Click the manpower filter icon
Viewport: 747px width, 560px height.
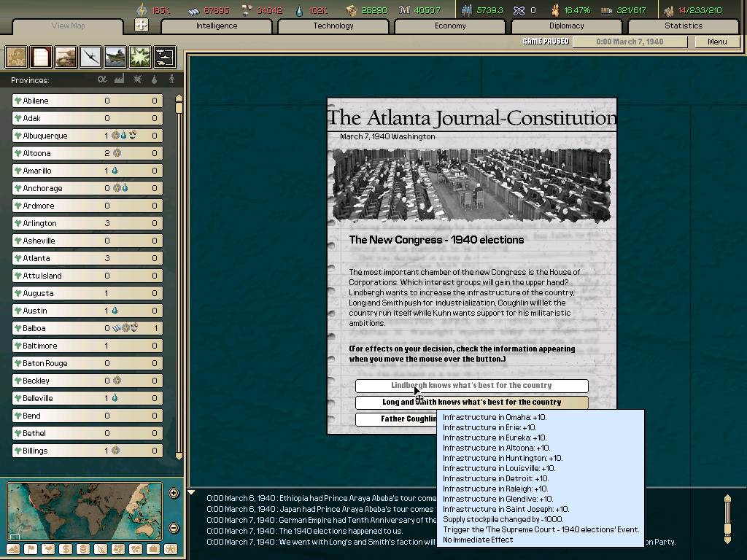click(171, 79)
